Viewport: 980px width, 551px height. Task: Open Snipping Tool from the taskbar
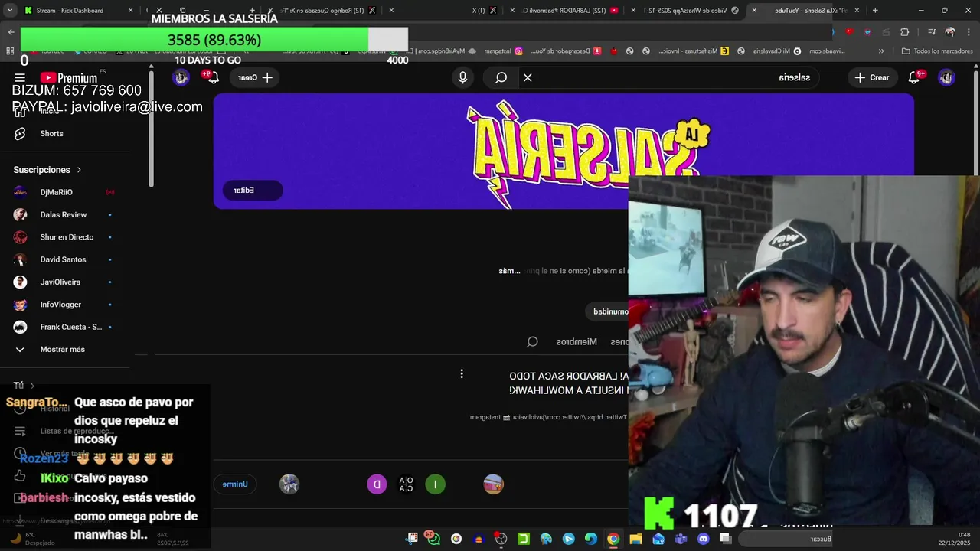[x=413, y=539]
